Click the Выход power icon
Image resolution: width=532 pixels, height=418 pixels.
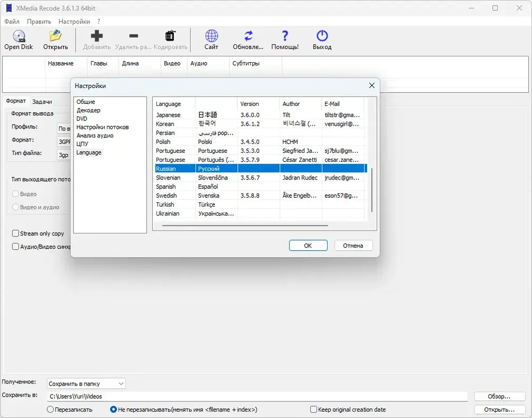(322, 36)
